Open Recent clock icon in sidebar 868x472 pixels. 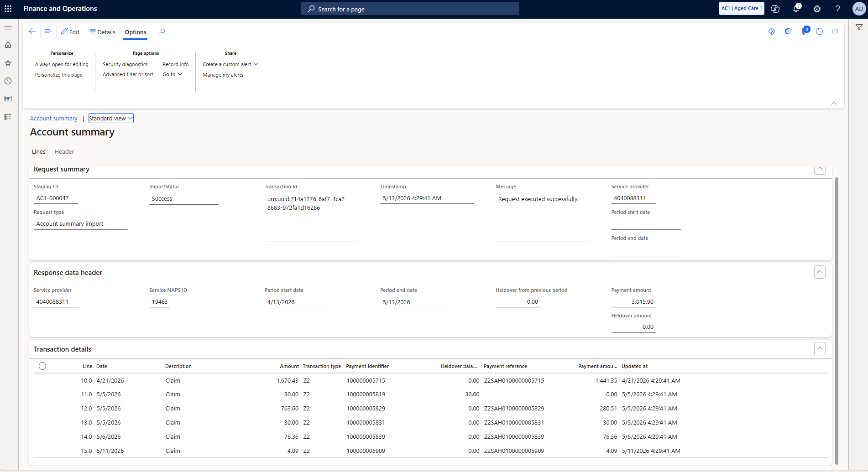coord(8,81)
